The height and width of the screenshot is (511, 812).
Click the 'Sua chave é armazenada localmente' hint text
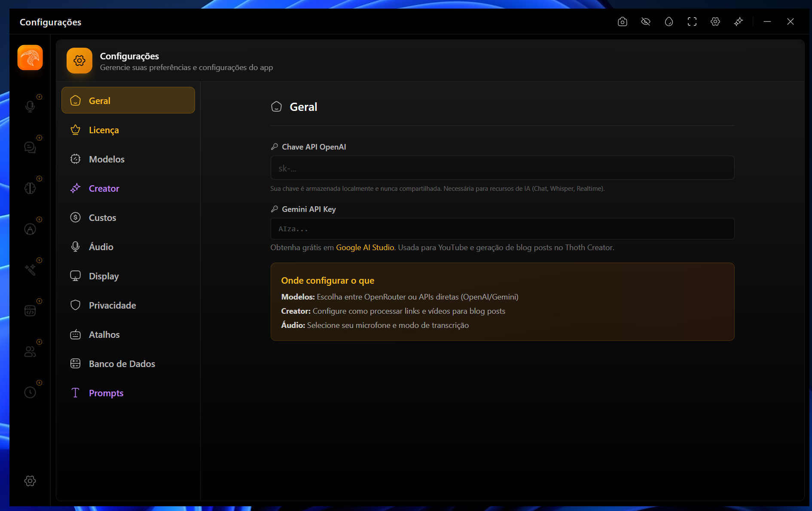tap(437, 189)
